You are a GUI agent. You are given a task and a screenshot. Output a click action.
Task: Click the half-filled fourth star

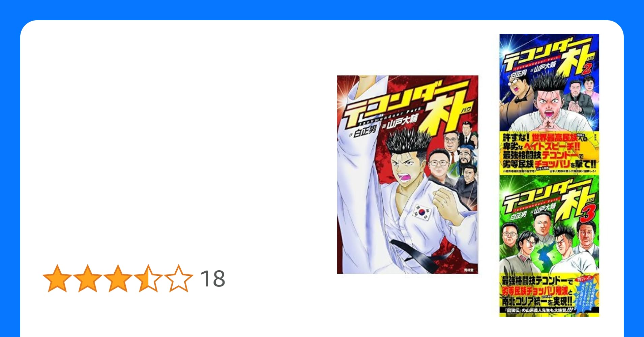tap(148, 278)
